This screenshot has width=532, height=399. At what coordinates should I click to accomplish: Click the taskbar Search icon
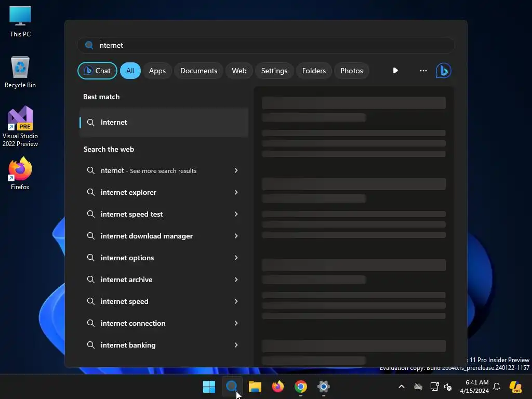232,387
